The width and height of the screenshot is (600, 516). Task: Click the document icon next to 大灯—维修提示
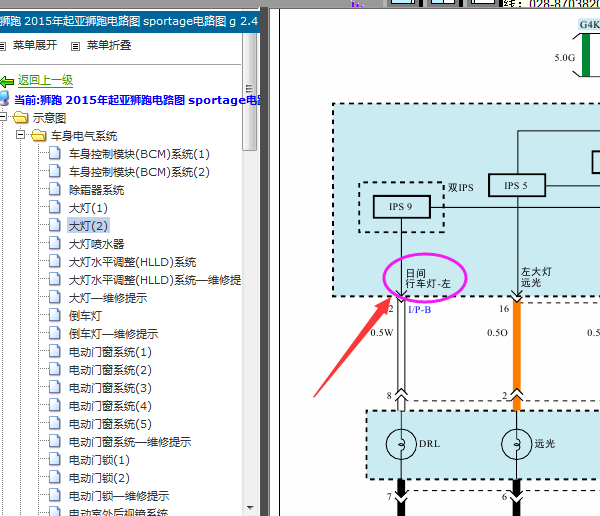55,297
